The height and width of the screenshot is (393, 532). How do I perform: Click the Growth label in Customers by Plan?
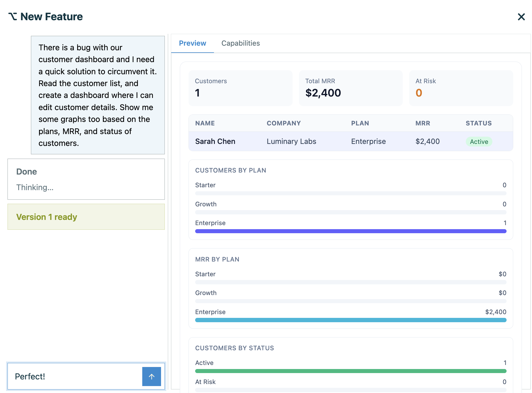pyautogui.click(x=206, y=204)
